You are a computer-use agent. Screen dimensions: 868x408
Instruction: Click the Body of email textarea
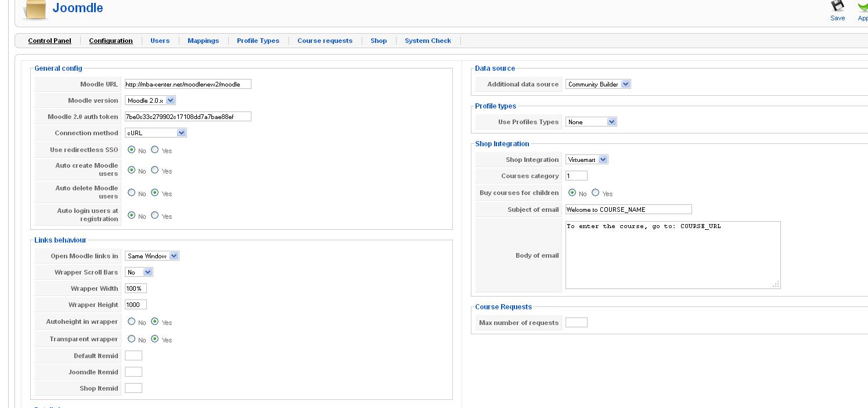672,255
